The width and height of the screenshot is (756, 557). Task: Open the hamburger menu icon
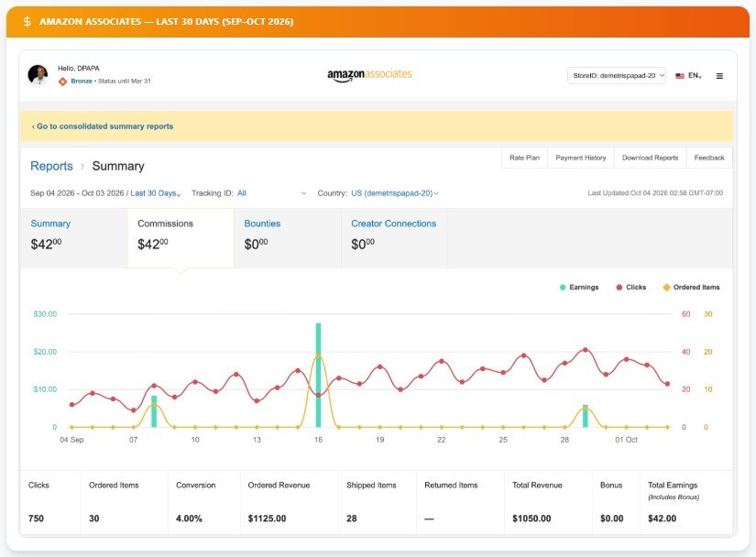719,76
